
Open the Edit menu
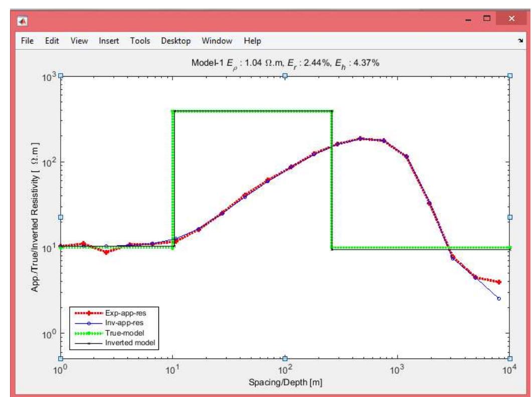coord(52,41)
